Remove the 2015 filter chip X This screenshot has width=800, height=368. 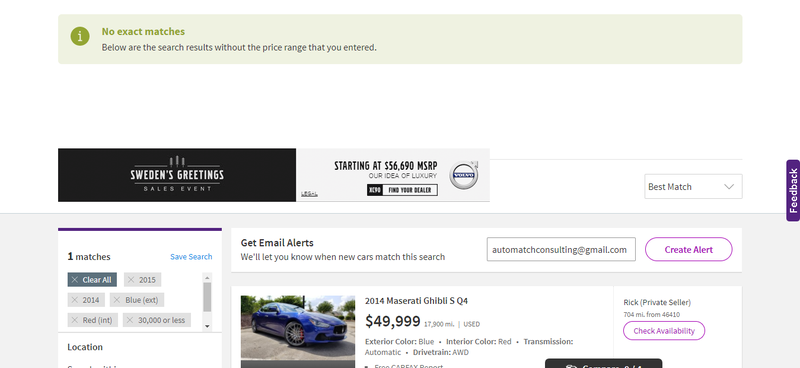131,280
